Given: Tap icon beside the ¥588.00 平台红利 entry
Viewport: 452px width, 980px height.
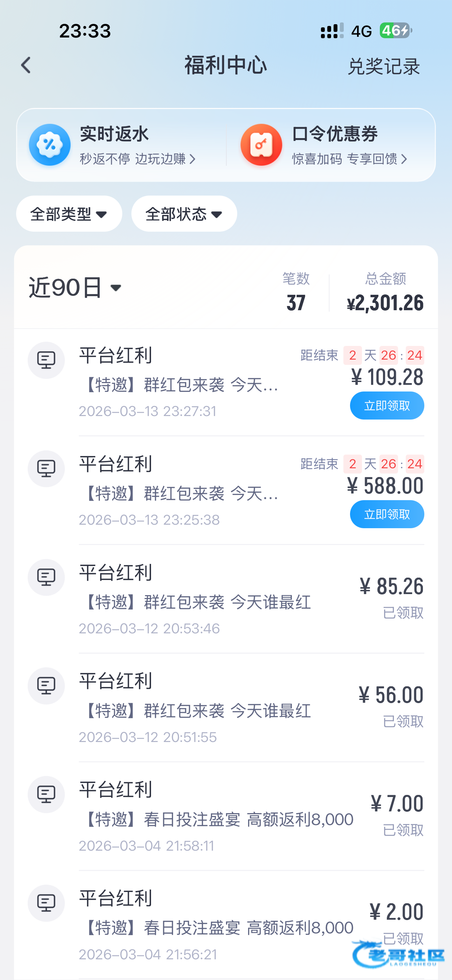Looking at the screenshot, I should tap(46, 469).
